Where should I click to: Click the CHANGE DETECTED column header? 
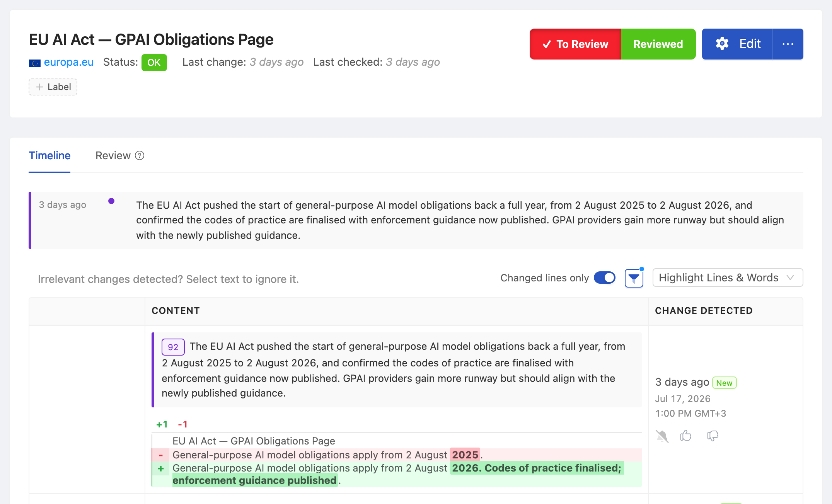tap(704, 311)
